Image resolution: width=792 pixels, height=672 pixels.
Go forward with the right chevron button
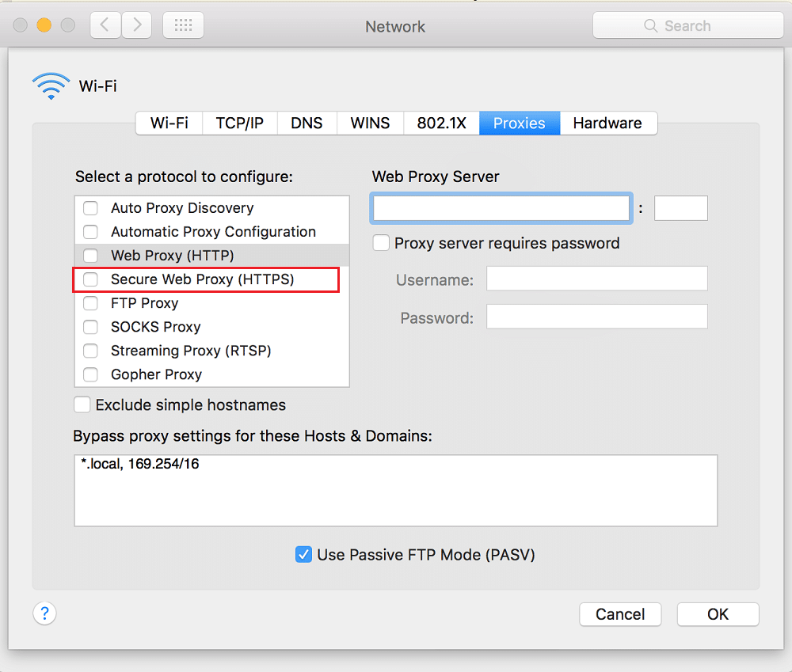137,25
